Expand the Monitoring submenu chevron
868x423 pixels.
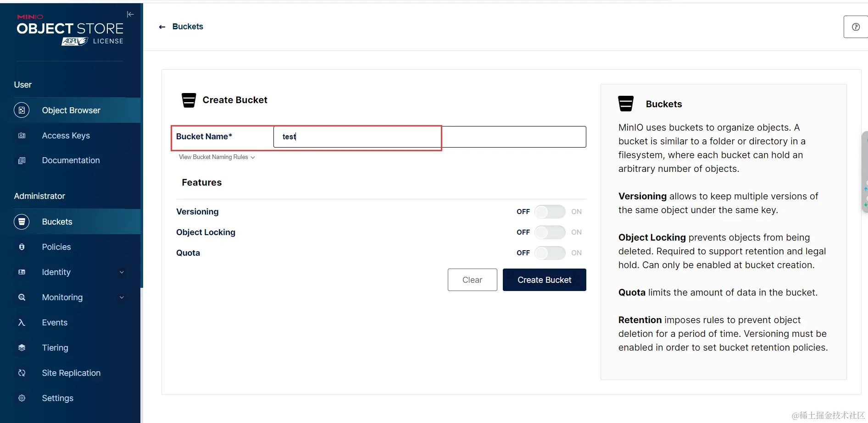[x=122, y=297]
